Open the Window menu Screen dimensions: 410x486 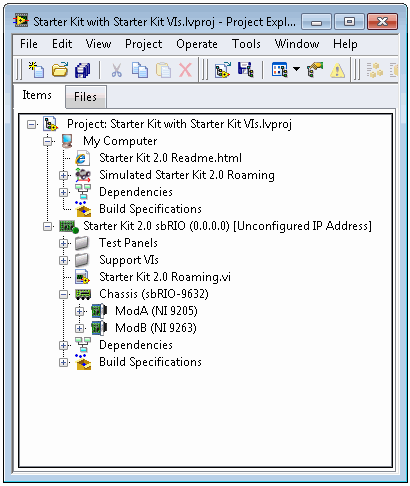click(297, 44)
